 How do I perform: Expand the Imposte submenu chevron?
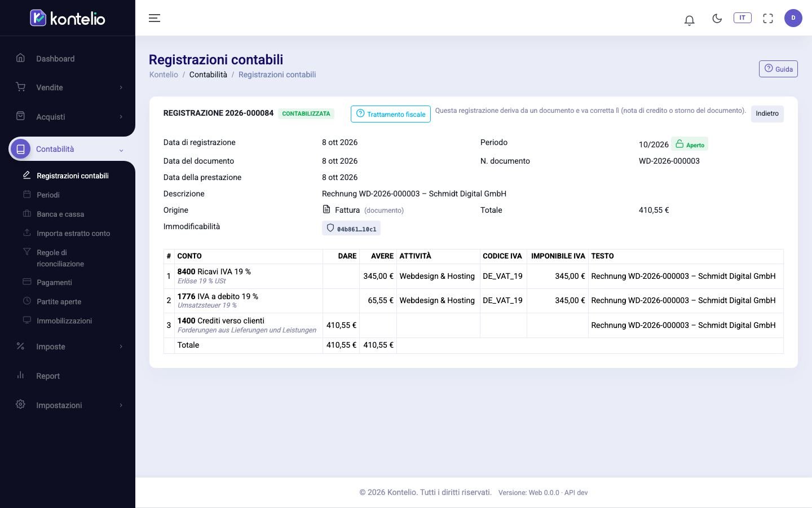tap(121, 347)
